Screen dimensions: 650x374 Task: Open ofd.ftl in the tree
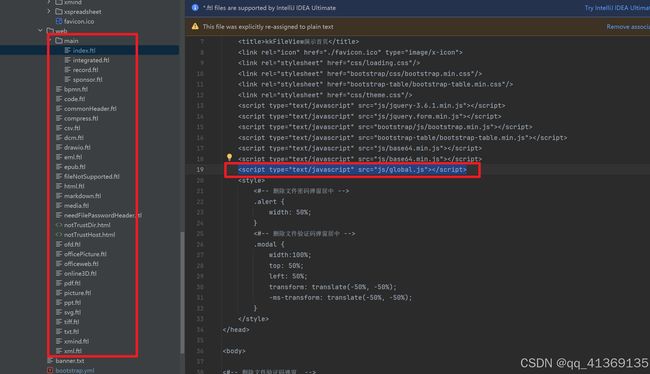[x=72, y=244]
